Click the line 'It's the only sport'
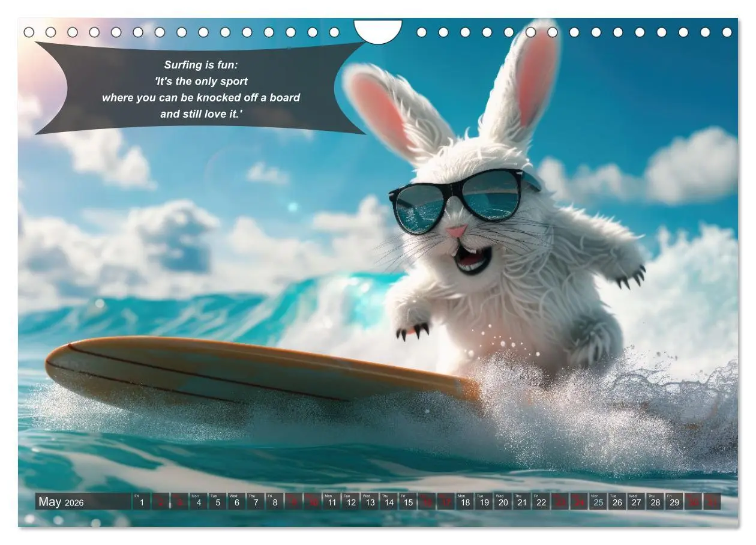The height and width of the screenshot is (545, 756). tap(201, 81)
